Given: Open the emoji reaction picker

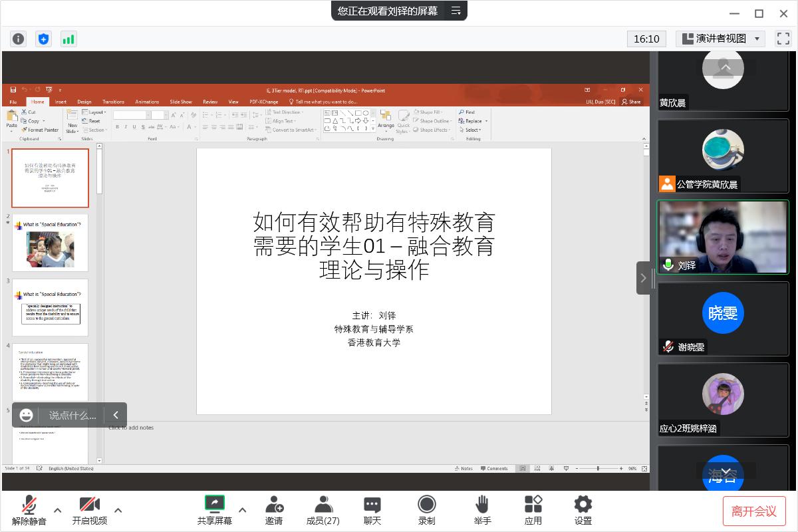Looking at the screenshot, I should pos(27,415).
